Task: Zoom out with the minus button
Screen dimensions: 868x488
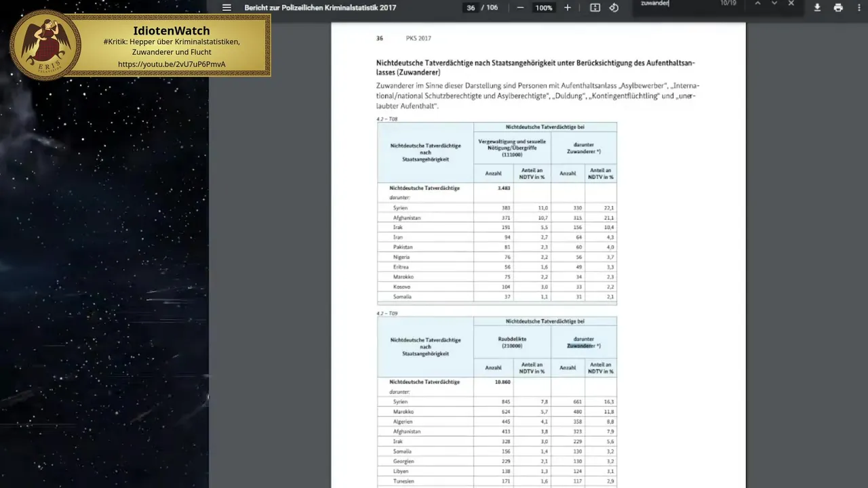Action: [520, 7]
